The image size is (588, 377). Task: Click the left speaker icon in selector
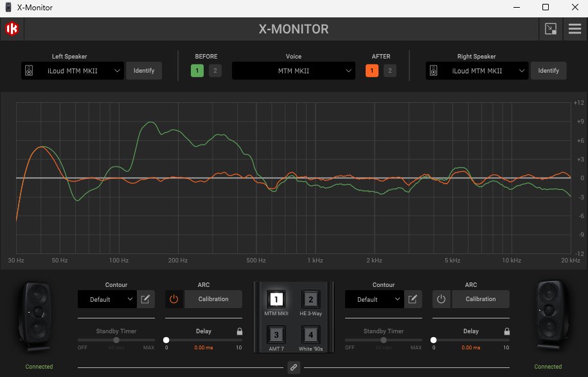(29, 71)
